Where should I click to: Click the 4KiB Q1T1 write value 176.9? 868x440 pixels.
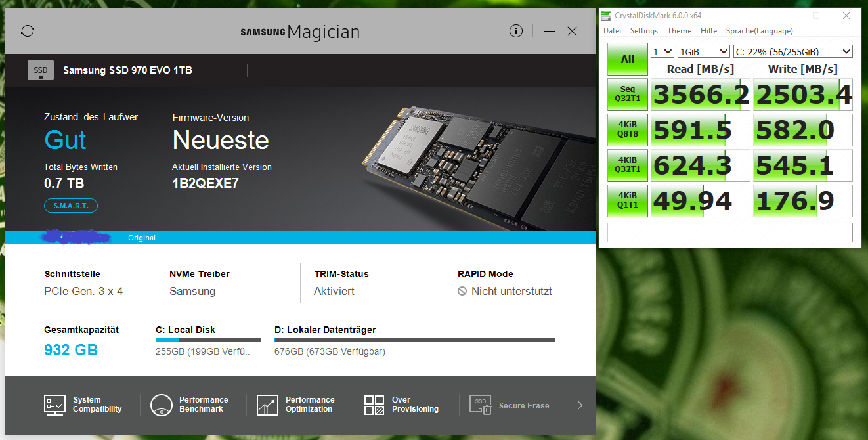click(x=802, y=201)
